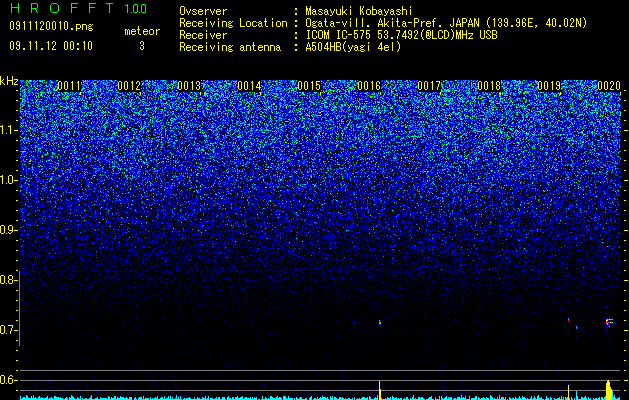Click the 0011 time marker label
629x400 pixels.
pos(69,86)
